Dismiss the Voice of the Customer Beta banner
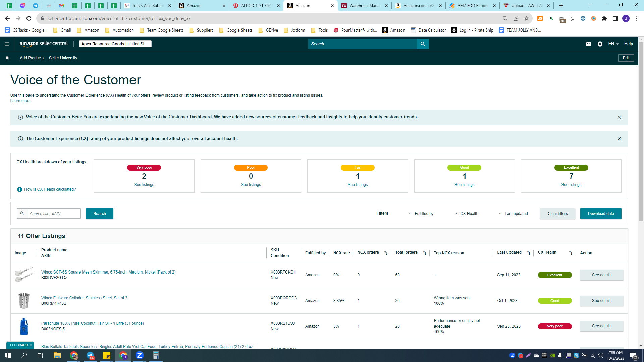 pos(619,117)
